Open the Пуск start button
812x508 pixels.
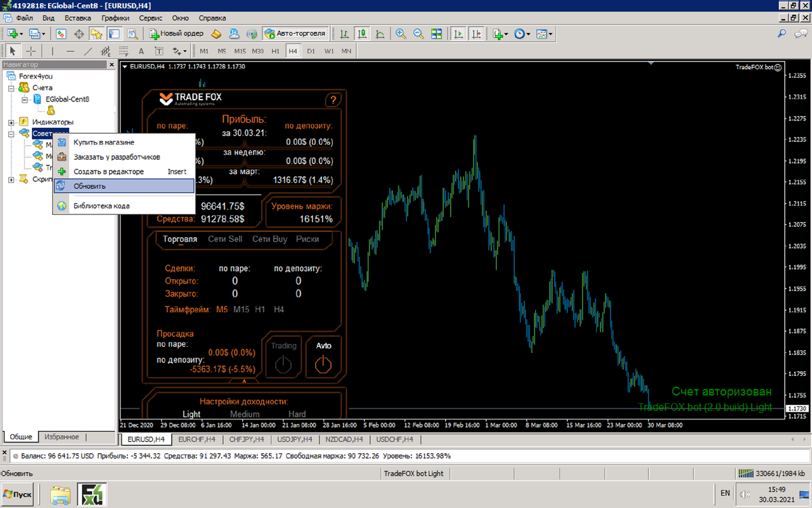(19, 494)
